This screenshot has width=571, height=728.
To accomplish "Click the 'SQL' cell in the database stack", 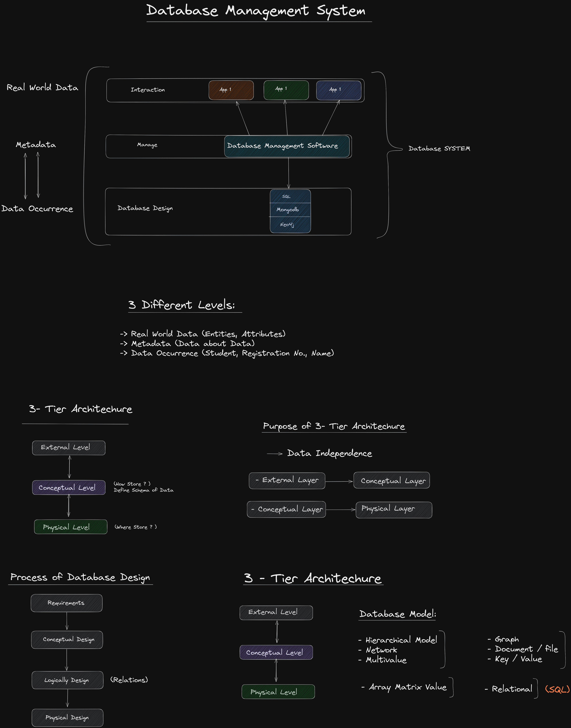I will 290,196.
